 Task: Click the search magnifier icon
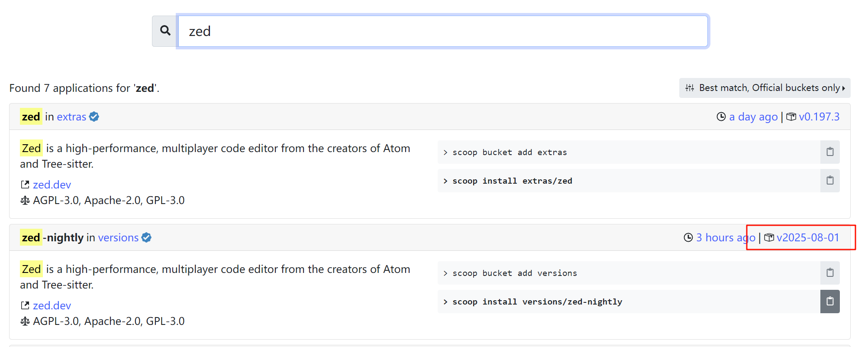(165, 31)
